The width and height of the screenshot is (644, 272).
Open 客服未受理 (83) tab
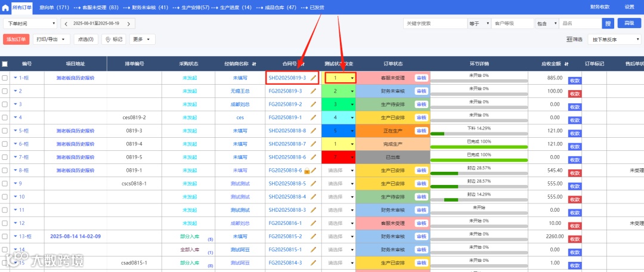click(x=100, y=7)
